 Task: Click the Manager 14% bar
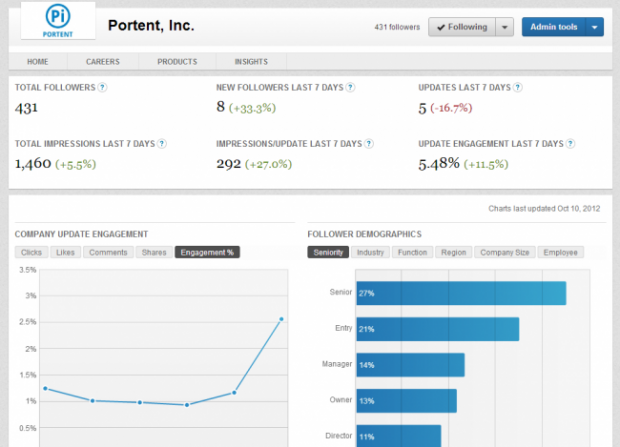(410, 365)
